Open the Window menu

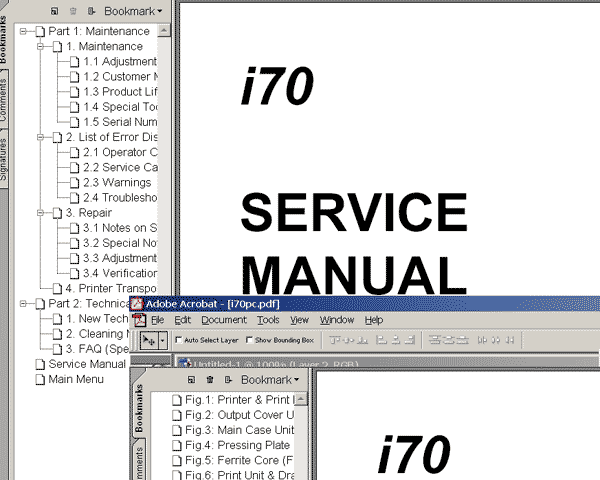(337, 320)
